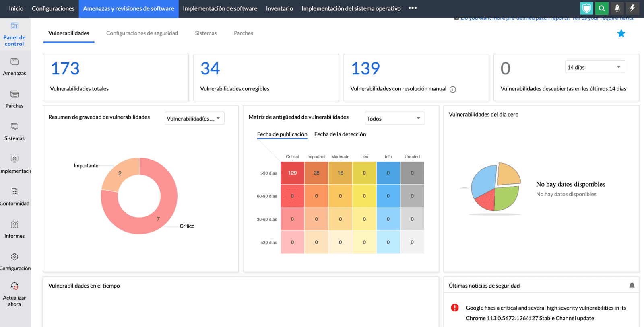
Task: Click the Unrated column header
Action: pyautogui.click(x=412, y=157)
